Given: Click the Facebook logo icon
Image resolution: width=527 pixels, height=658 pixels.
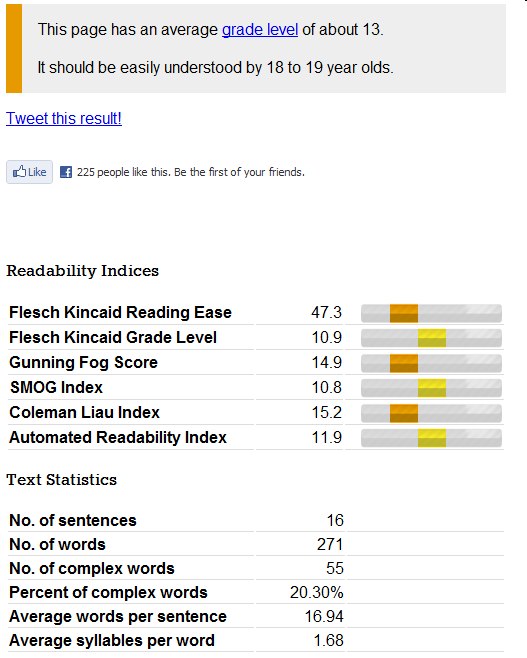Looking at the screenshot, I should (x=66, y=172).
